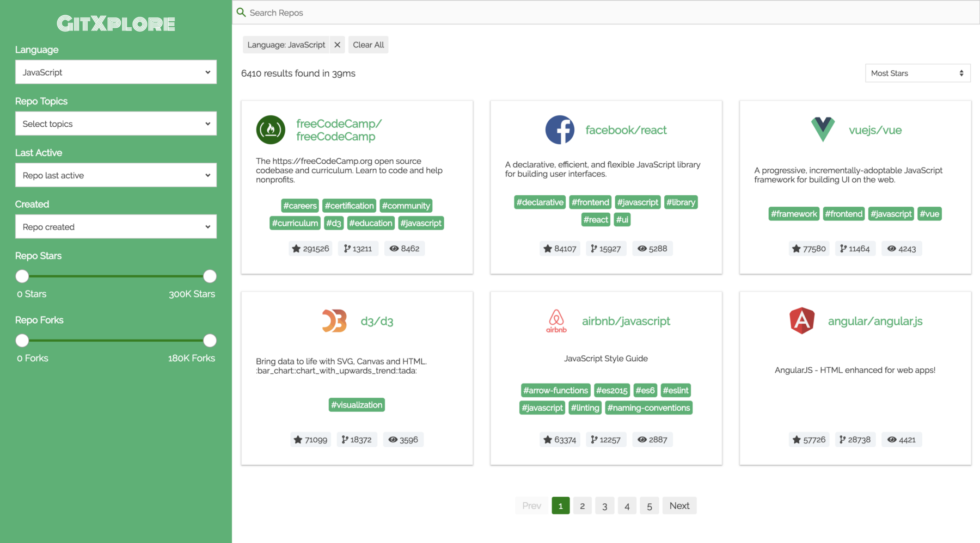Select the #declarative topic tag
Image resolution: width=980 pixels, height=543 pixels.
540,202
